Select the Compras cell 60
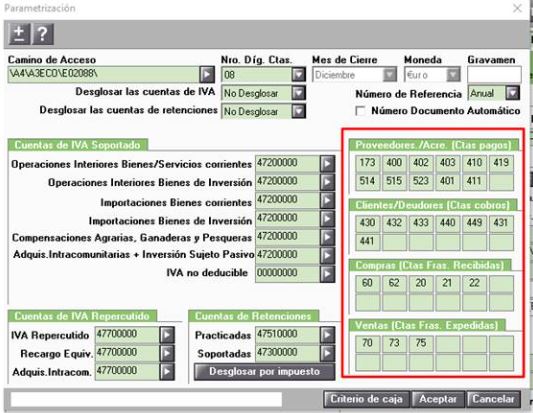533x413 pixels. coord(367,284)
